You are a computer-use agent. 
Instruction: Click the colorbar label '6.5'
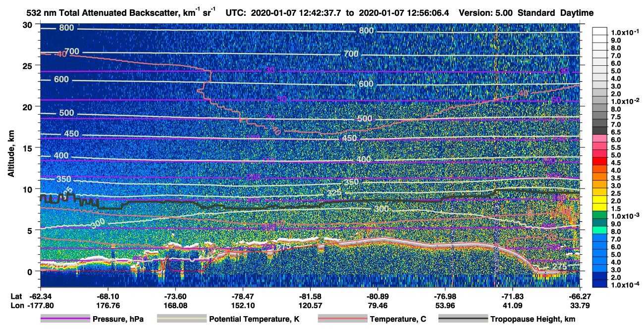click(x=615, y=132)
